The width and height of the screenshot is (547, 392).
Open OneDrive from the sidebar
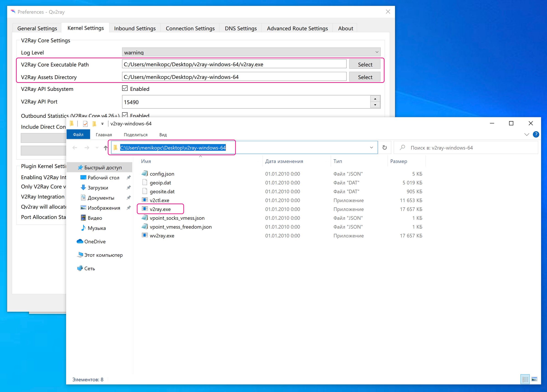(x=95, y=242)
